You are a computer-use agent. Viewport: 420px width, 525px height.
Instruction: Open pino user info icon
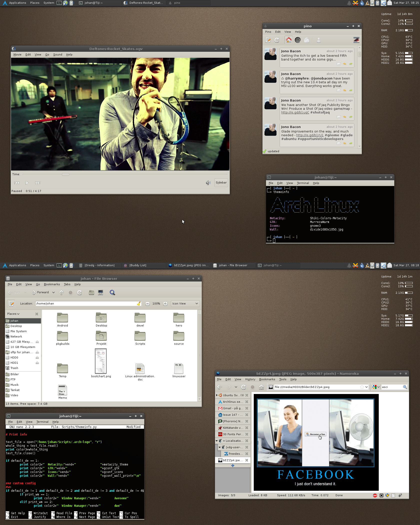[318, 40]
